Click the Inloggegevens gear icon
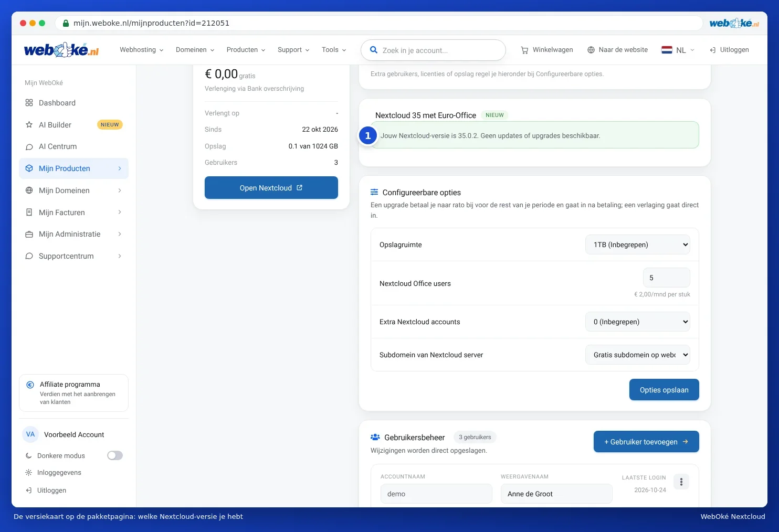This screenshot has height=532, width=779. coord(29,473)
